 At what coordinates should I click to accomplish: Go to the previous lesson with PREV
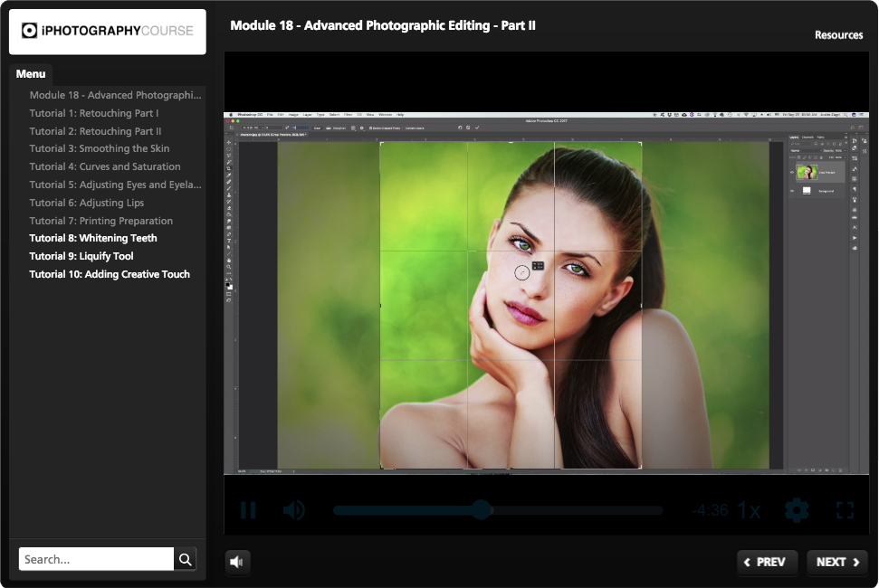(x=766, y=562)
